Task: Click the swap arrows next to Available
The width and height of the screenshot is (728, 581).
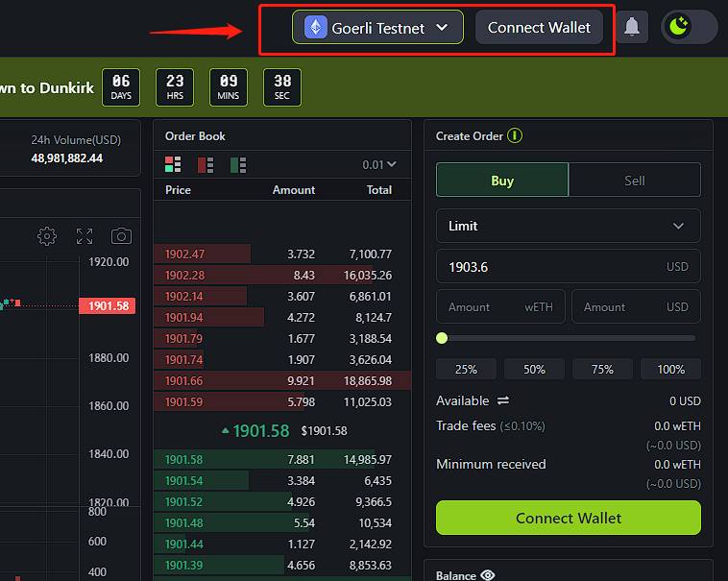Action: 502,400
